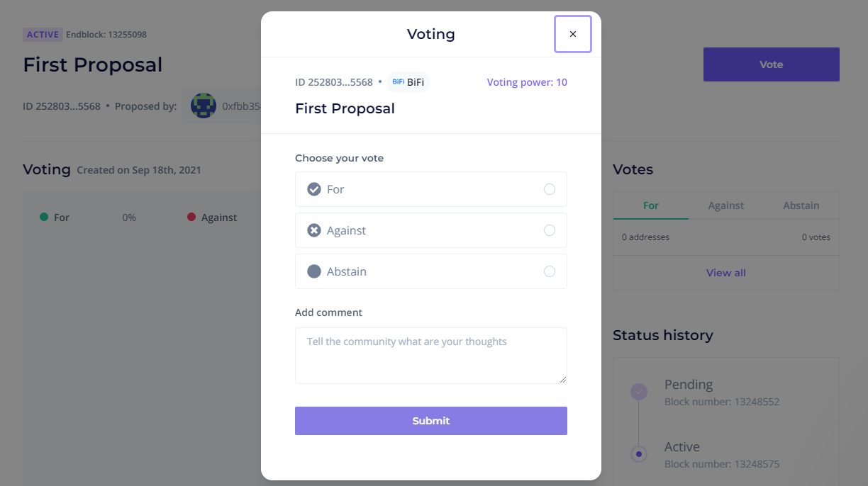The height and width of the screenshot is (486, 868).
Task: Select the Abstain radio button
Action: pos(550,271)
